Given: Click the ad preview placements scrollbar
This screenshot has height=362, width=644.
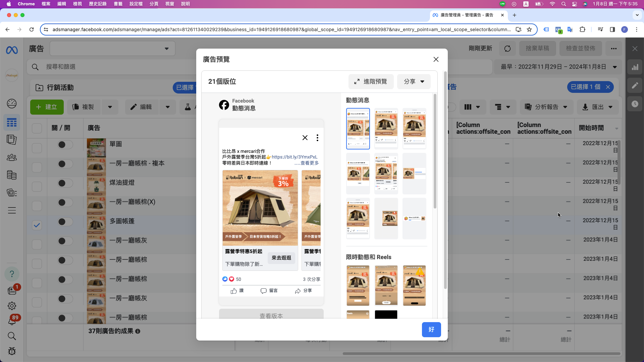Looking at the screenshot, I should coord(435,152).
